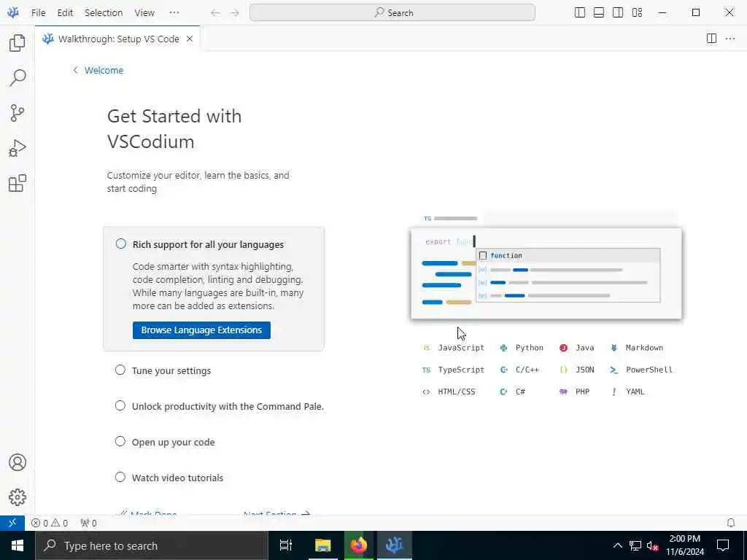Open the Source Control view

point(18,113)
